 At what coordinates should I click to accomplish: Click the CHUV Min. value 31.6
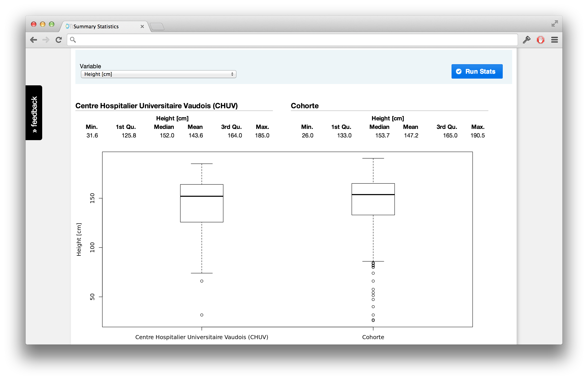pyautogui.click(x=92, y=135)
